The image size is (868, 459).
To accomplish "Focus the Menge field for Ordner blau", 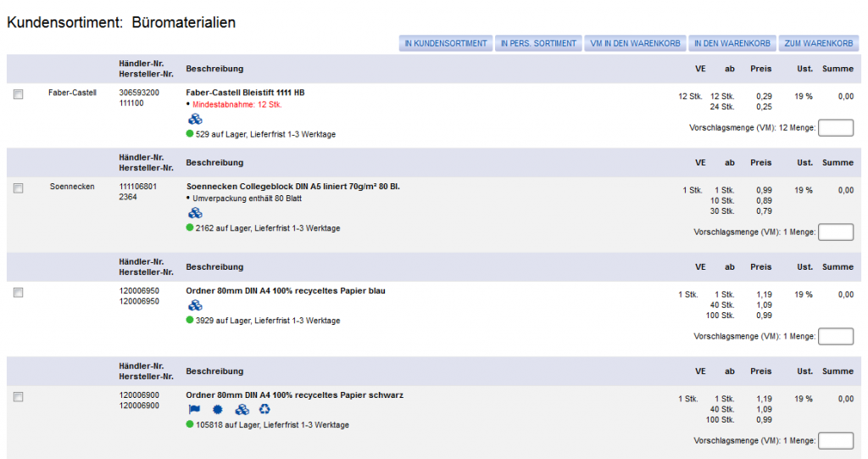I will 836,337.
